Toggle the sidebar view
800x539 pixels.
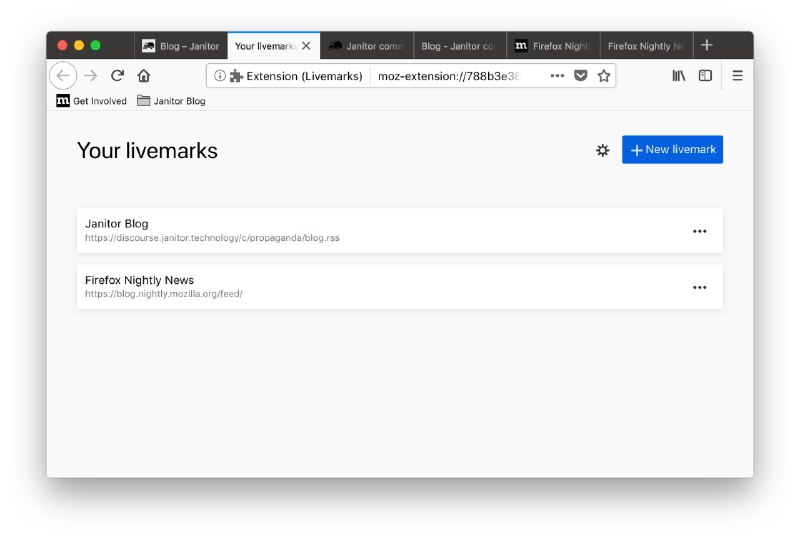pos(705,76)
